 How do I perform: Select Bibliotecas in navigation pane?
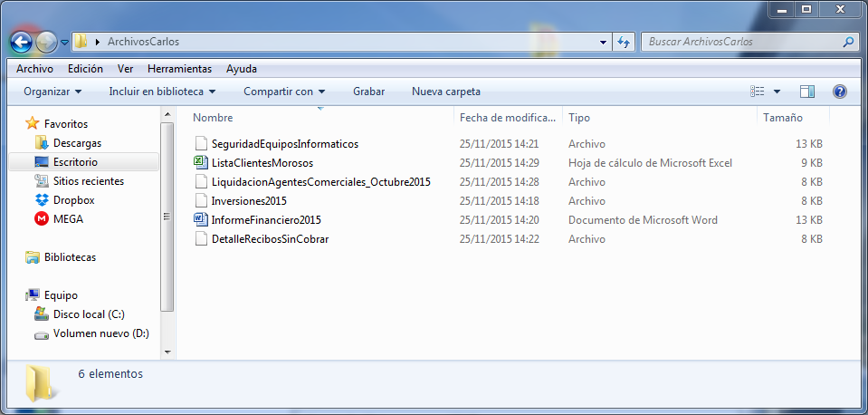(70, 257)
